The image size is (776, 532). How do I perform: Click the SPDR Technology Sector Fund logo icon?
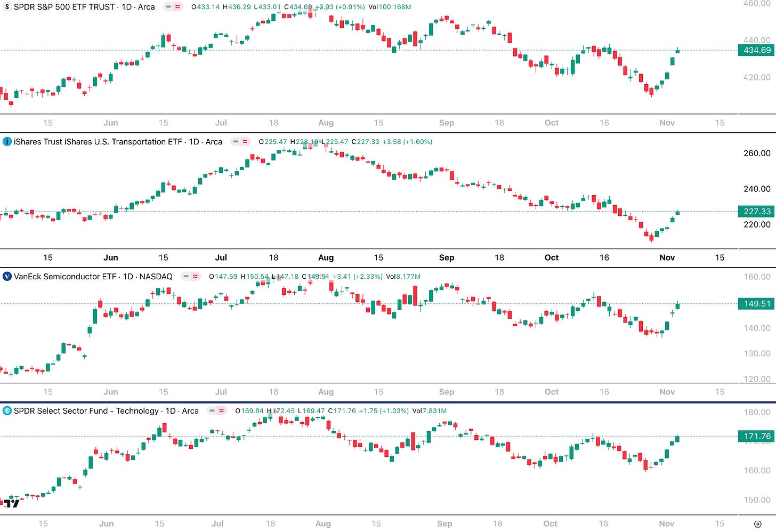point(7,411)
